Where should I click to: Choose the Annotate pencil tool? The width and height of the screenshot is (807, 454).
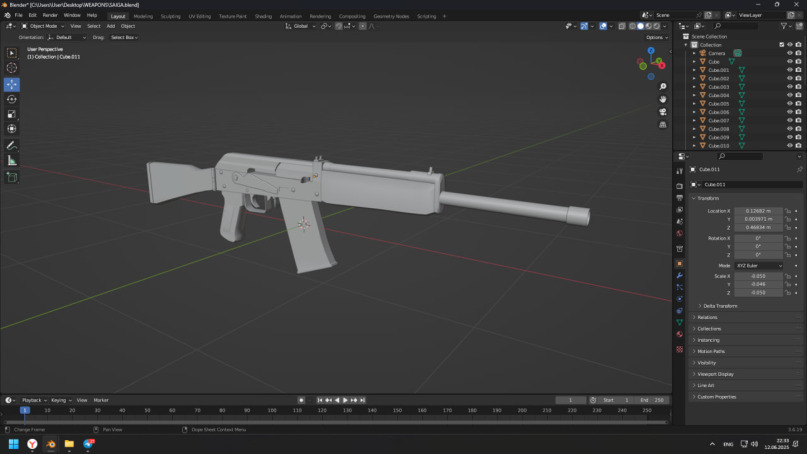[12, 145]
